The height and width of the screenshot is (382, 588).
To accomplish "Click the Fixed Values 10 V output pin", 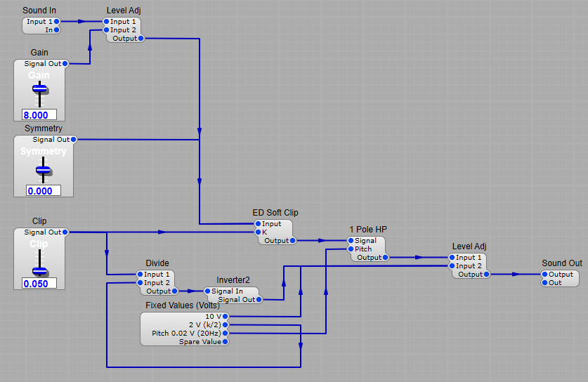I will click(x=226, y=317).
